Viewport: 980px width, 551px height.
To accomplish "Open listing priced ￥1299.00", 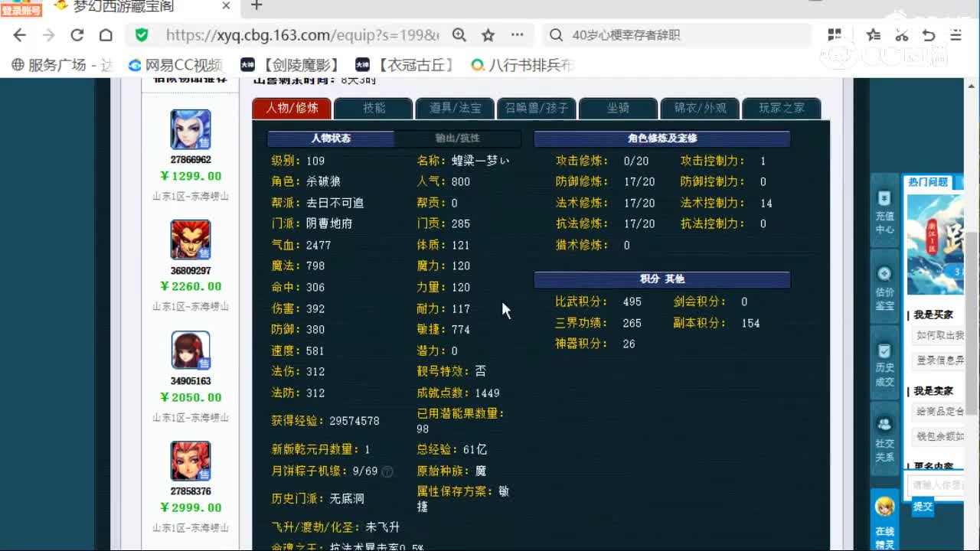I will point(191,176).
